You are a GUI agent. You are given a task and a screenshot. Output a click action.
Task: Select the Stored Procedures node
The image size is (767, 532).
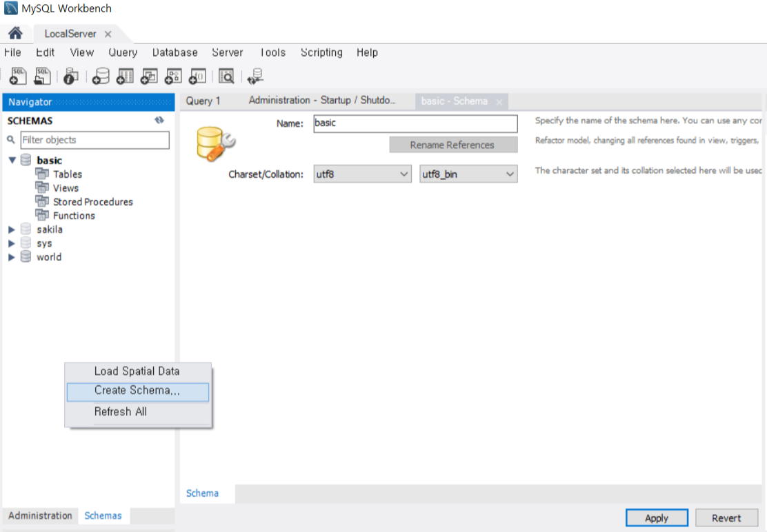point(93,201)
